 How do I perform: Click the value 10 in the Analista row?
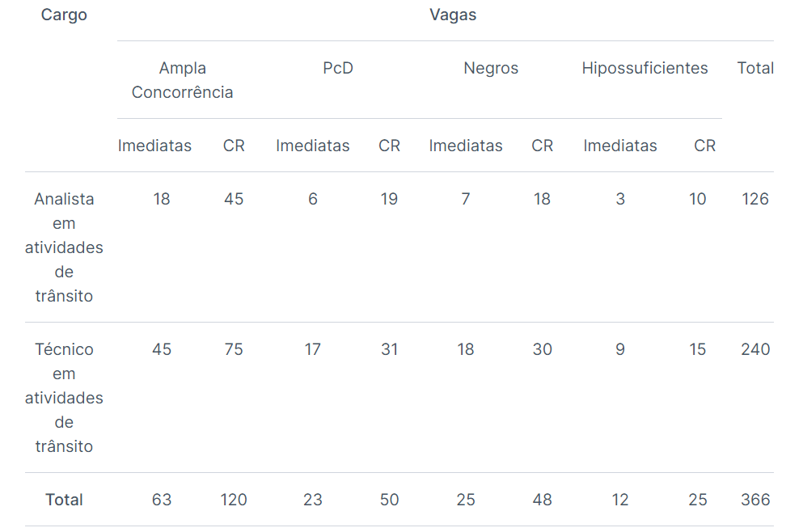click(698, 199)
